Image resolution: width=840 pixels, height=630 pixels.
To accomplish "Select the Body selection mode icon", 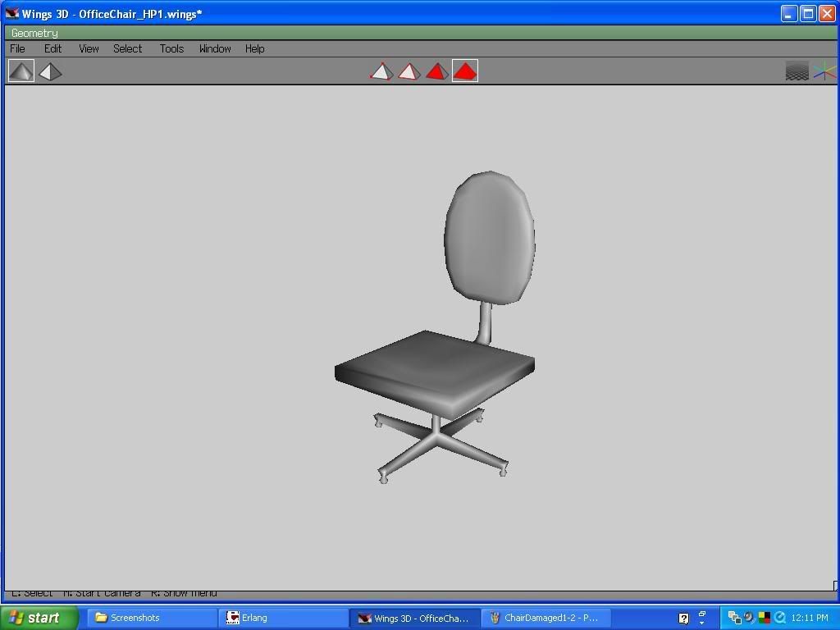I will [x=465, y=71].
